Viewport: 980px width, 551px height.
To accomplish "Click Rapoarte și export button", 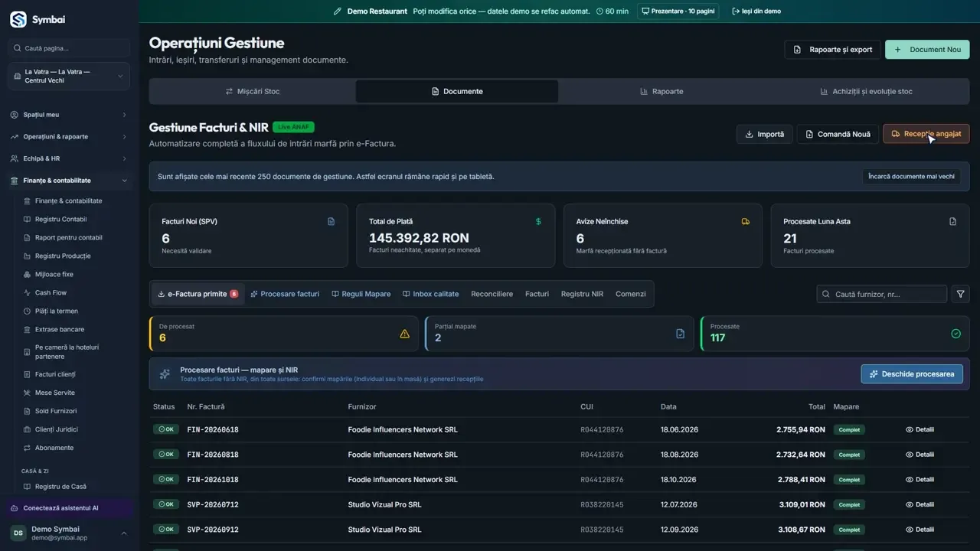I will [x=833, y=50].
